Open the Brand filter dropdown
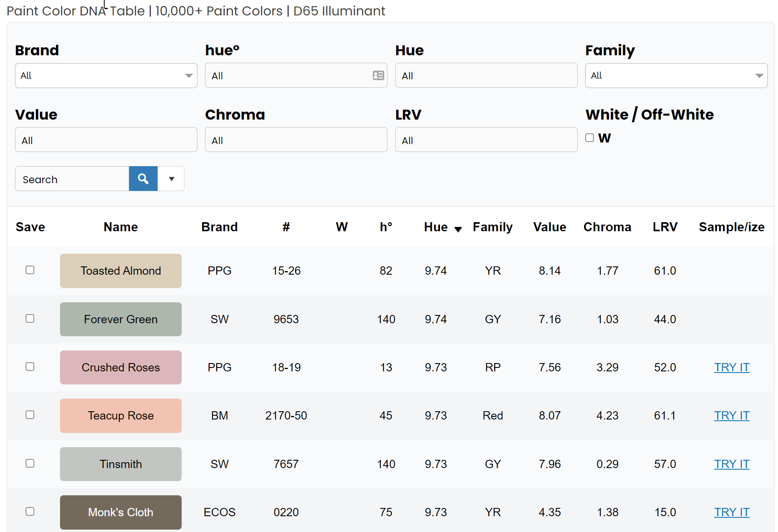Viewport: 778px width, 532px height. (105, 75)
